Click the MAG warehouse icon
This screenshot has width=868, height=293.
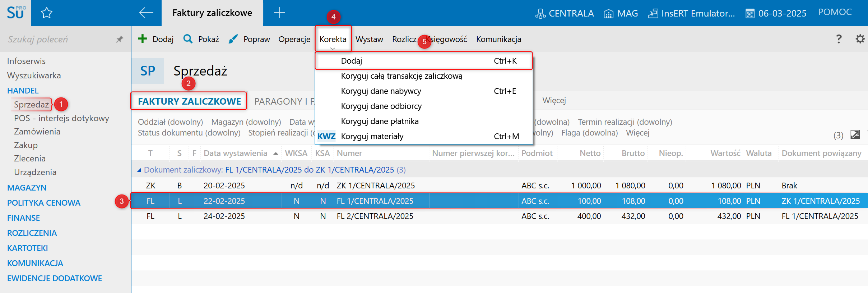tap(608, 14)
